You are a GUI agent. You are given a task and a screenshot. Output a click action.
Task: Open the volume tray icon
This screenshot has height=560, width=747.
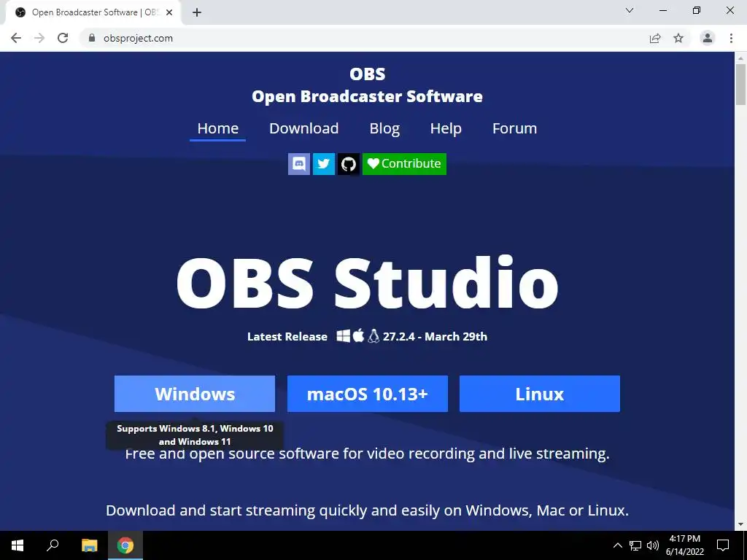point(653,545)
